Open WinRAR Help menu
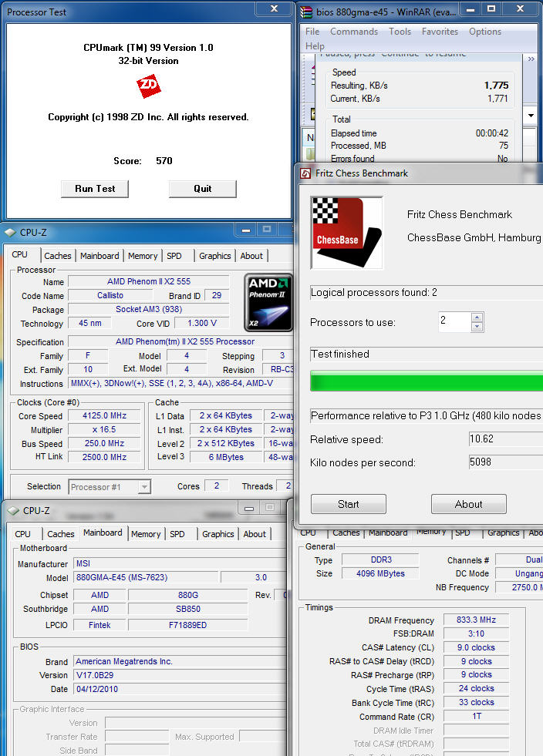 [x=315, y=46]
